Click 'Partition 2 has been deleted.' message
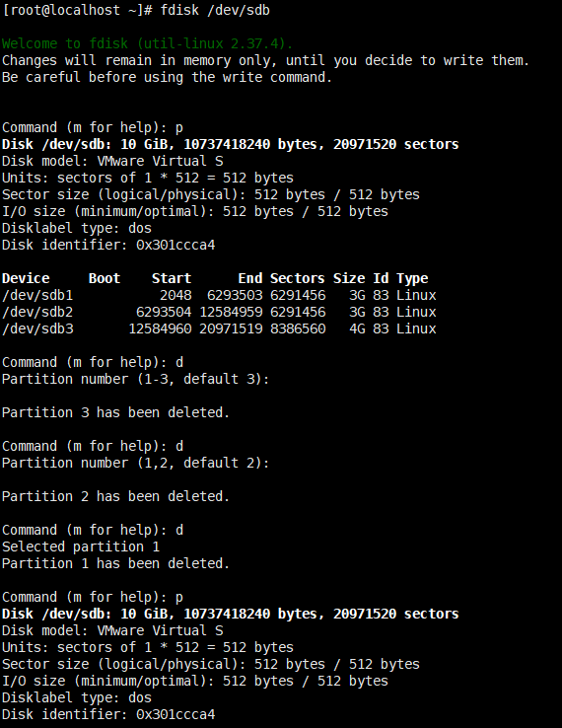 115,497
